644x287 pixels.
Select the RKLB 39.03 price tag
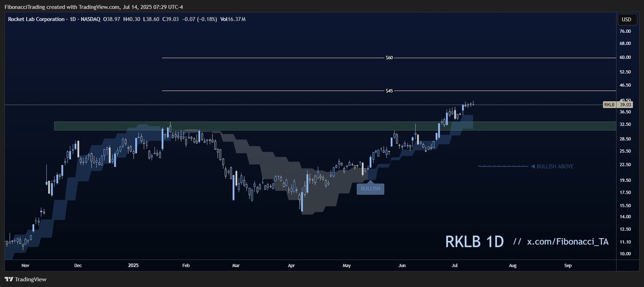coord(618,105)
